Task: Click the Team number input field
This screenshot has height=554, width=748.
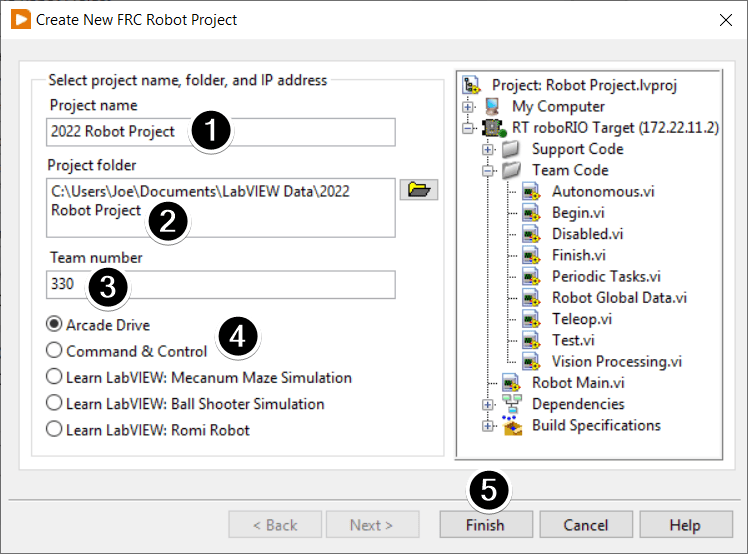Action: 220,284
